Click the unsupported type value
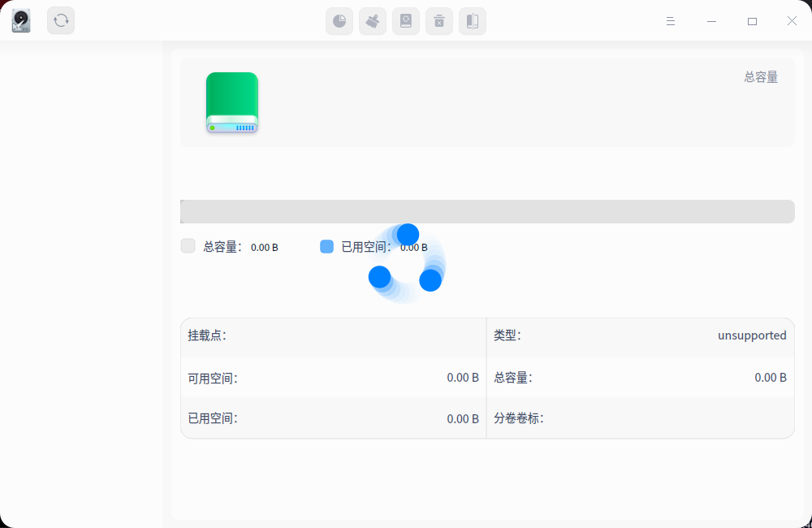Screen dimensions: 812x528 752,335
